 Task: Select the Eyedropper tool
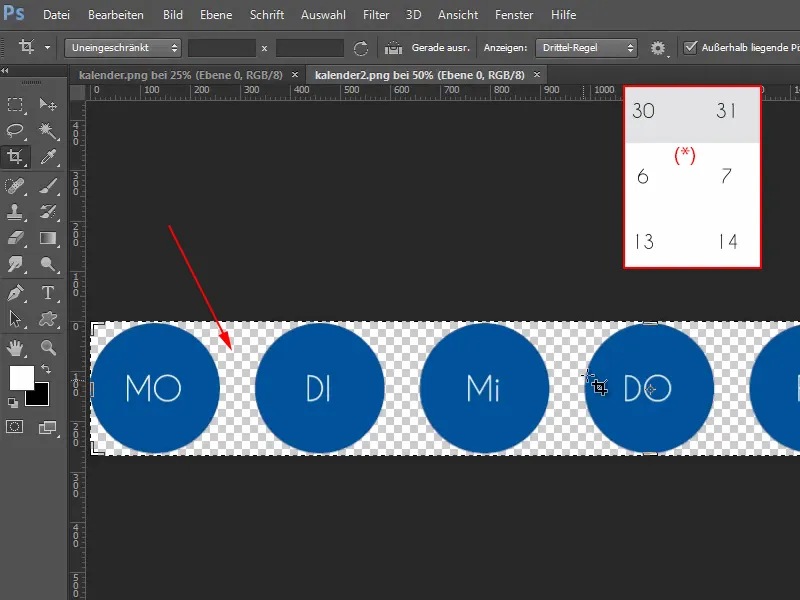click(x=48, y=157)
